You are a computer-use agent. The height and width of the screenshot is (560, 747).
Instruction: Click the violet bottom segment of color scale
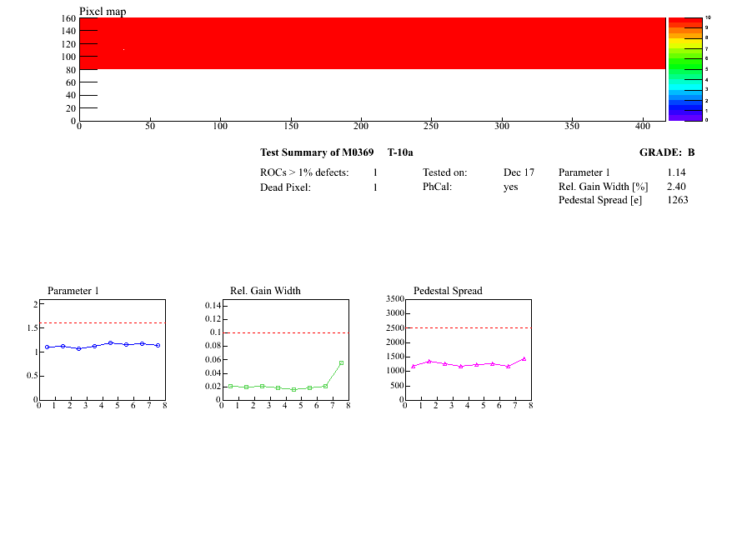[x=684, y=117]
